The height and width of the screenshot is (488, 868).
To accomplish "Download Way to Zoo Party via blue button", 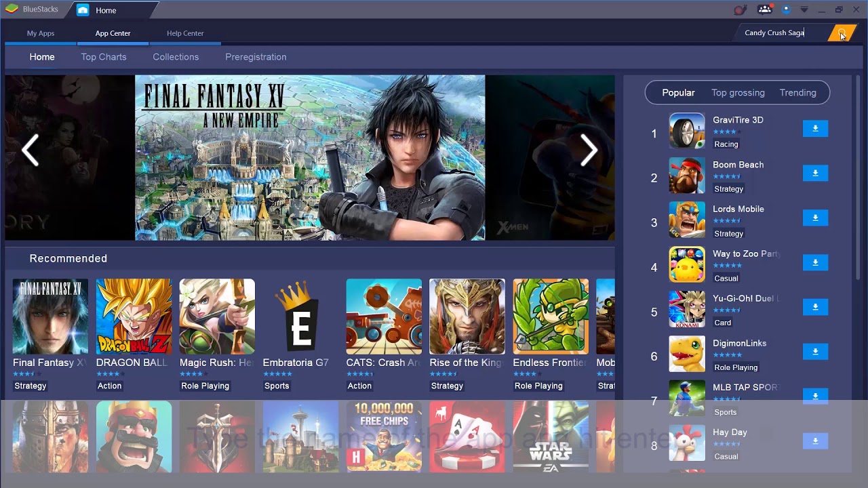I will pyautogui.click(x=815, y=262).
